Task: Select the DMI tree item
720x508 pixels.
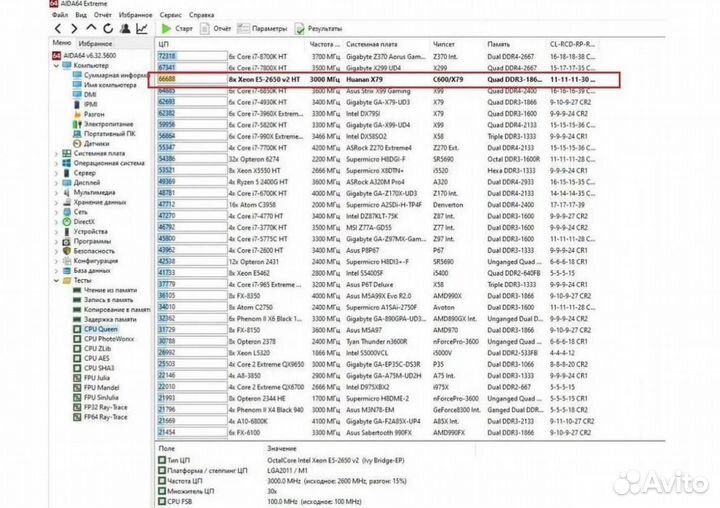Action: point(84,95)
